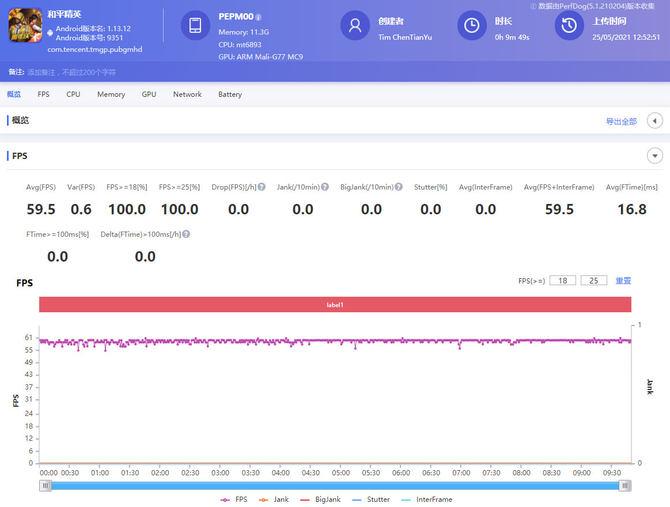This screenshot has width=670, height=507.
Task: Click the reset link next to FPS thresholds
Action: point(623,281)
